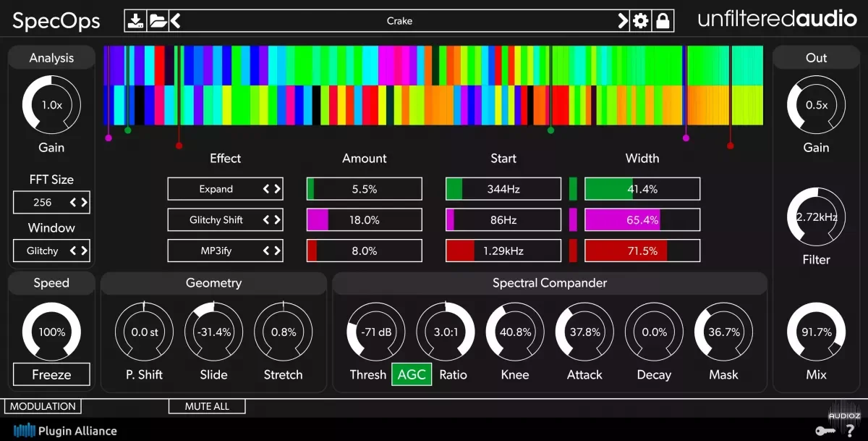This screenshot has height=441, width=868.
Task: Go to the previous preset arrow
Action: [x=175, y=21]
